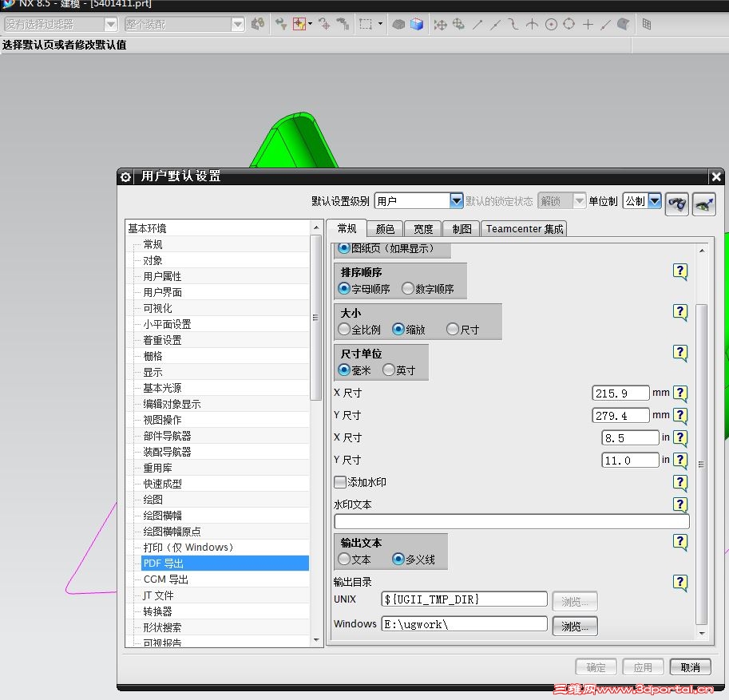Click the right panel vertical scrollbar thumb
The image size is (729, 700).
click(702, 464)
